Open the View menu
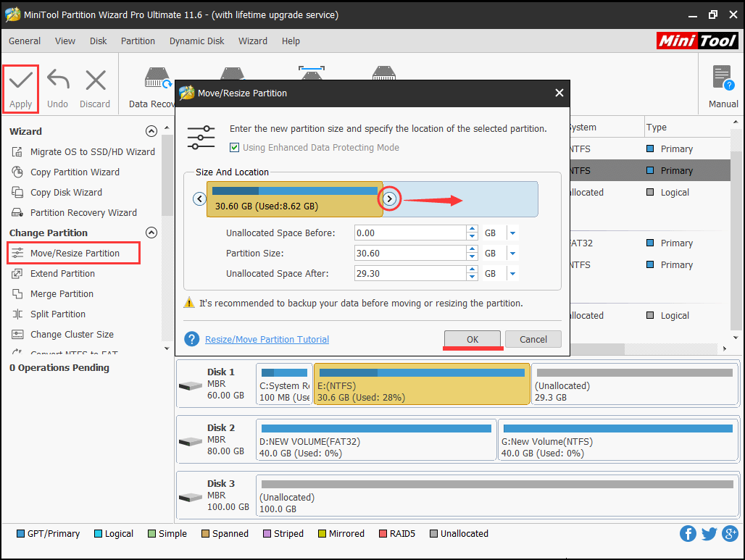 (65, 41)
